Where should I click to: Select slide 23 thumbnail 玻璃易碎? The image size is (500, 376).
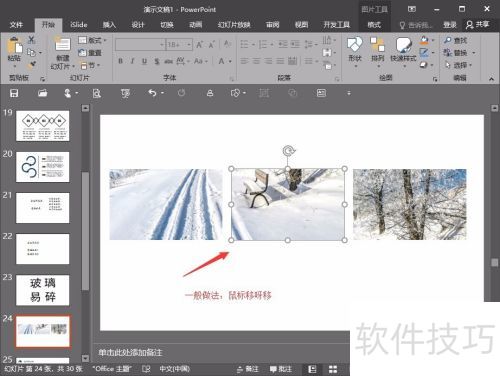pos(43,290)
